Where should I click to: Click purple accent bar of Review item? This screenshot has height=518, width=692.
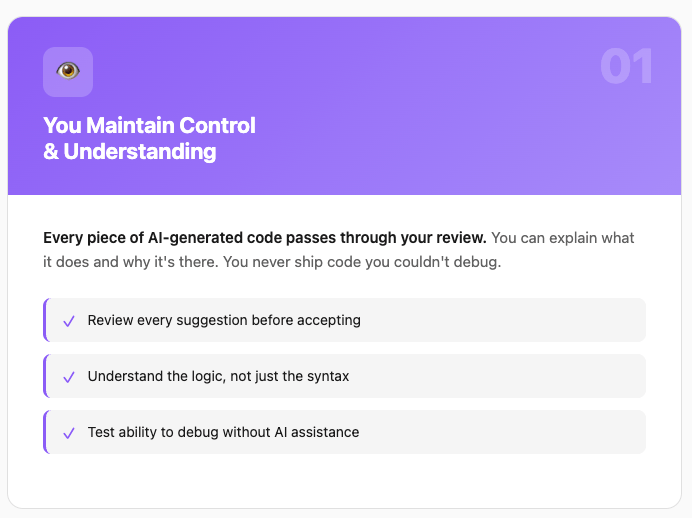pyautogui.click(x=45, y=320)
